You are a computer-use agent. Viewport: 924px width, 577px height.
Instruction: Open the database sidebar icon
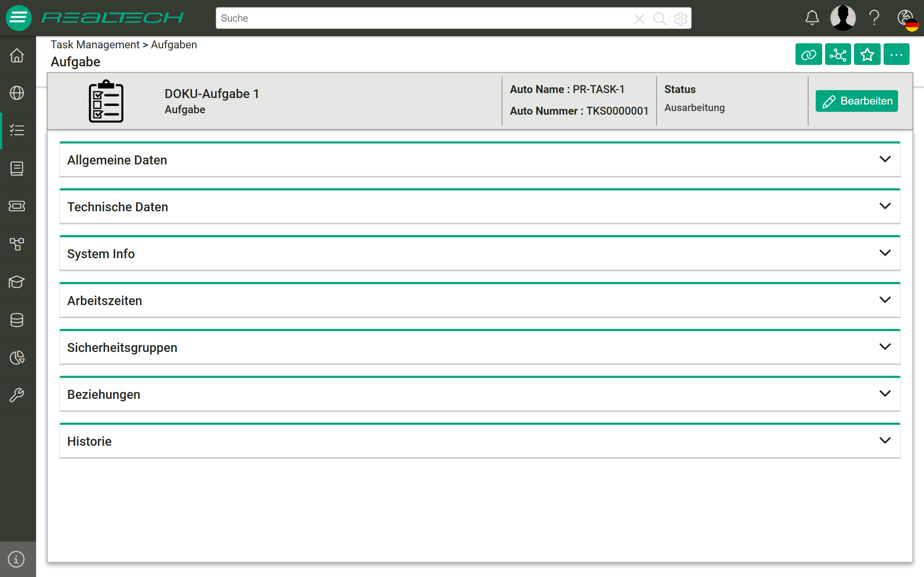(17, 320)
